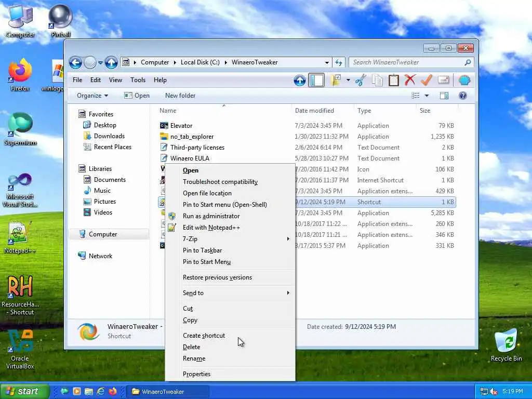The height and width of the screenshot is (399, 532).
Task: Select Documents library
Action: pos(110,180)
